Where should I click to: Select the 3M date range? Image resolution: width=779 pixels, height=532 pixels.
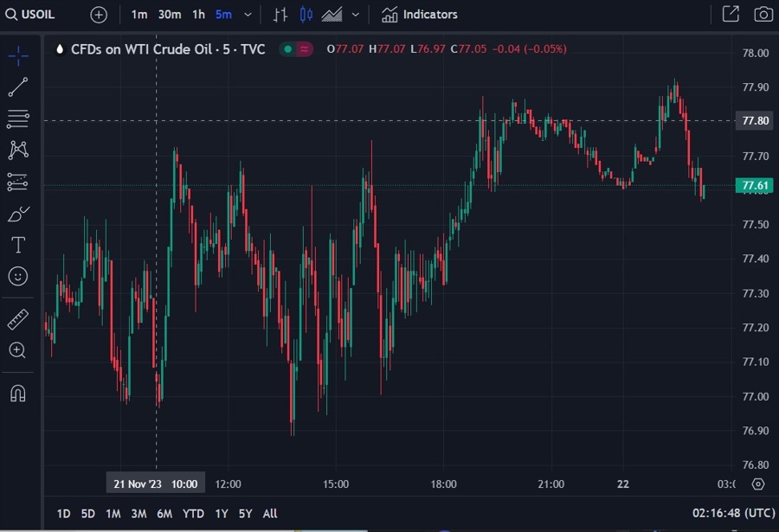[138, 514]
